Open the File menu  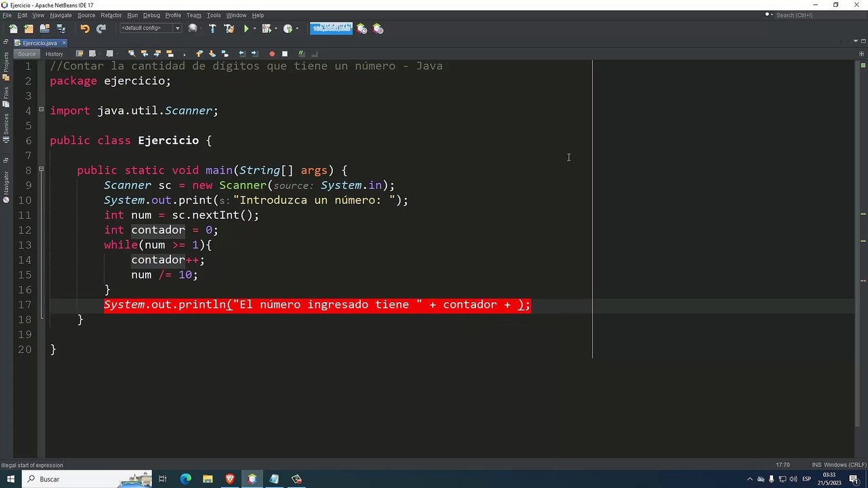(x=7, y=15)
